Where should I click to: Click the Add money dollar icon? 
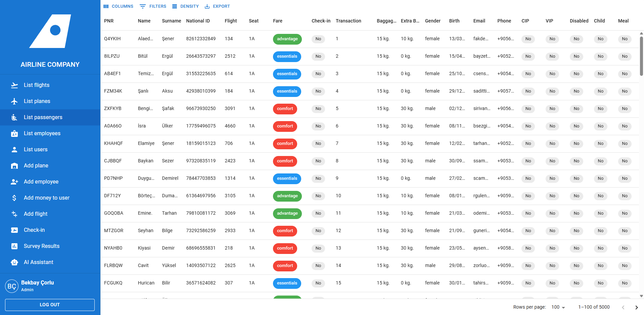14,198
